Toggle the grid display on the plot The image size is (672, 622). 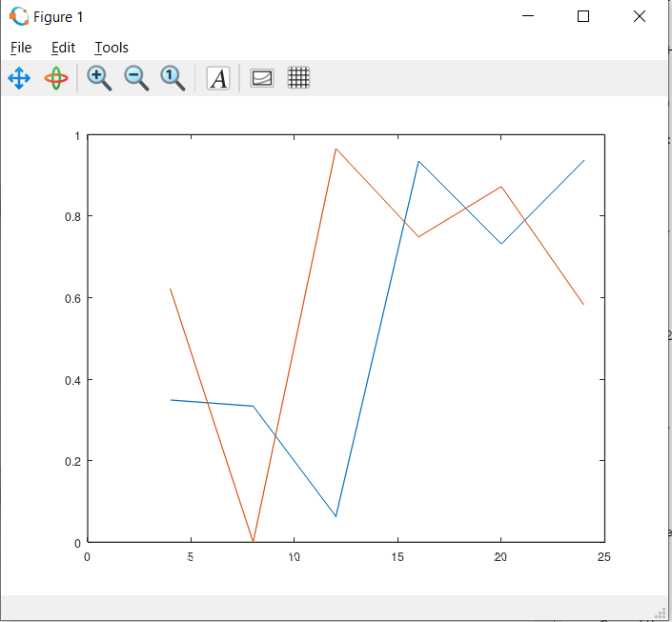pyautogui.click(x=298, y=78)
